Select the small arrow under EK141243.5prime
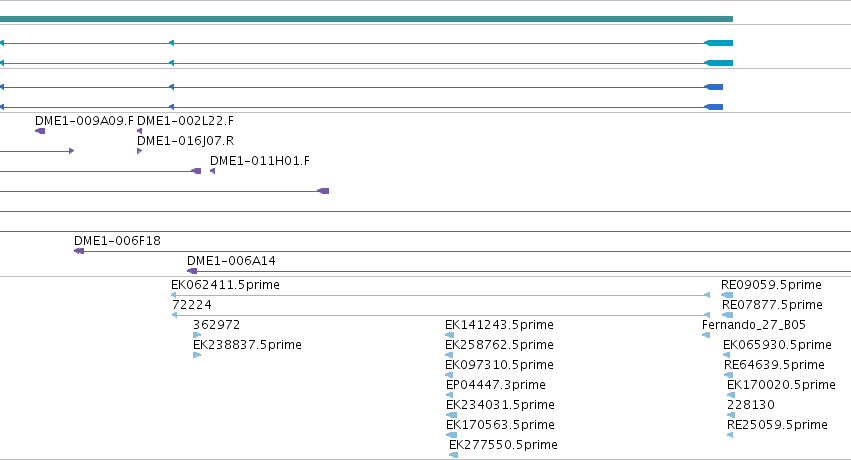Viewport: 851px width, 460px height. tap(449, 335)
